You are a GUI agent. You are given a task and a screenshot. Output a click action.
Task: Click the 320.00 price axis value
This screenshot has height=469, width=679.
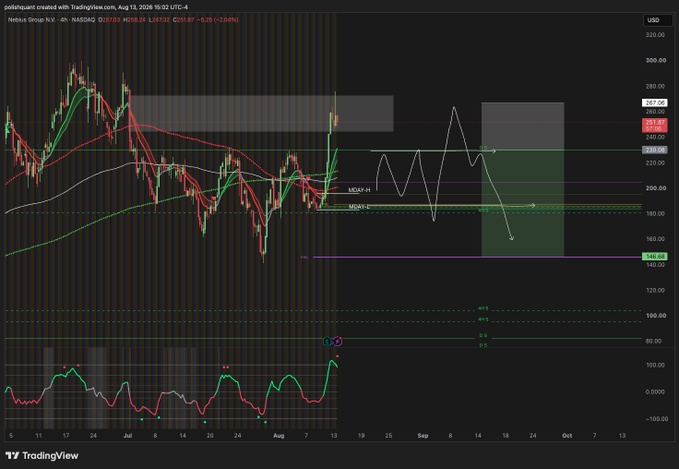655,35
